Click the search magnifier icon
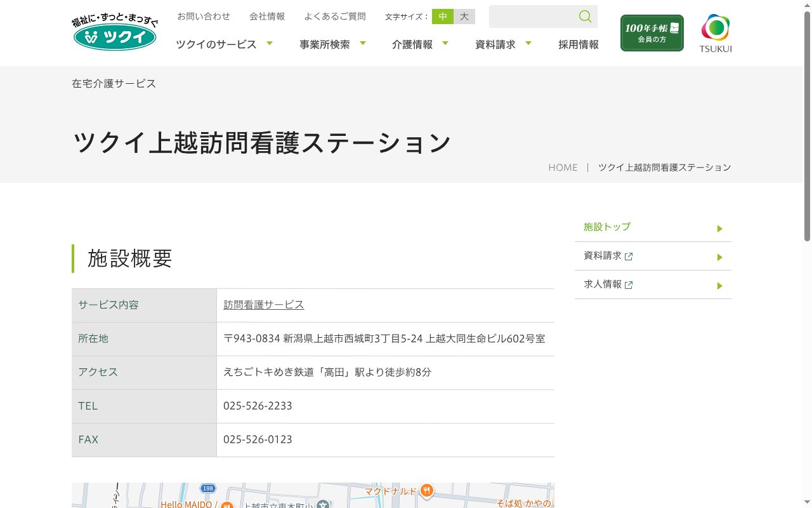Image resolution: width=812 pixels, height=508 pixels. click(585, 17)
